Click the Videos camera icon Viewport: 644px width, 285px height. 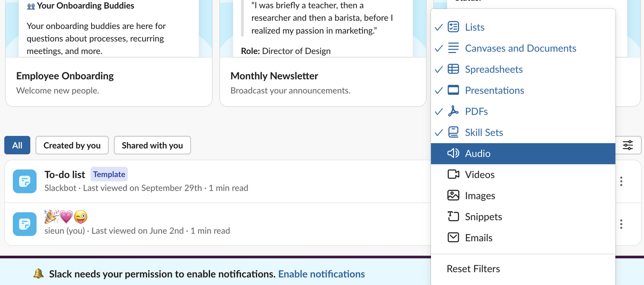pos(453,174)
